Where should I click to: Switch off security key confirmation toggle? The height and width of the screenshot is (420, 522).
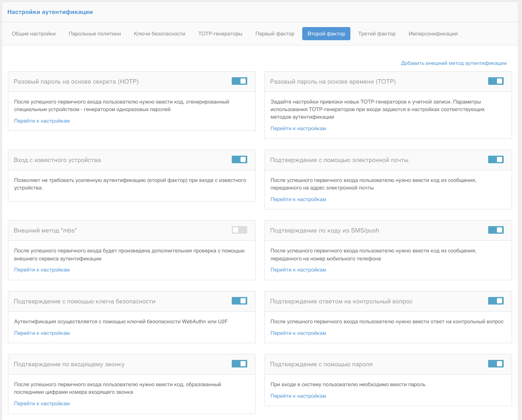click(x=239, y=301)
